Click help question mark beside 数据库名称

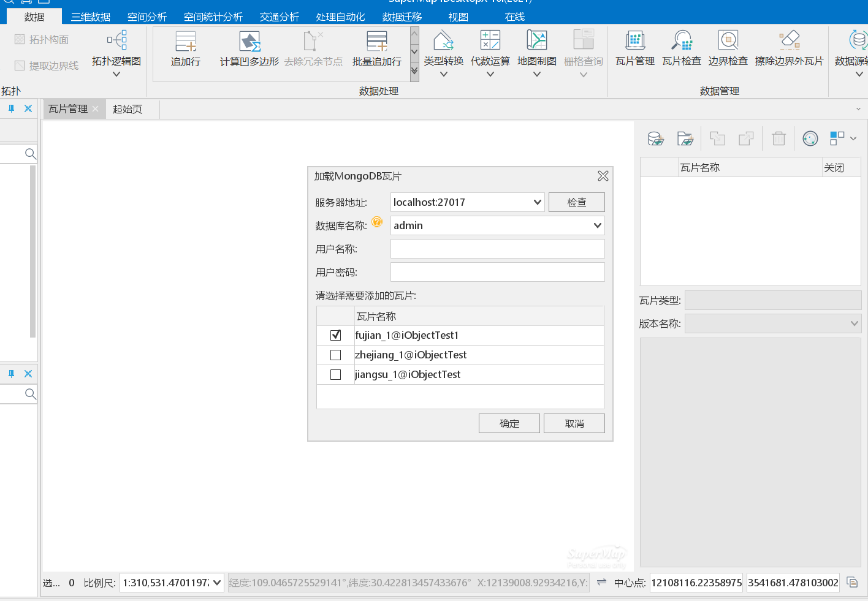377,222
